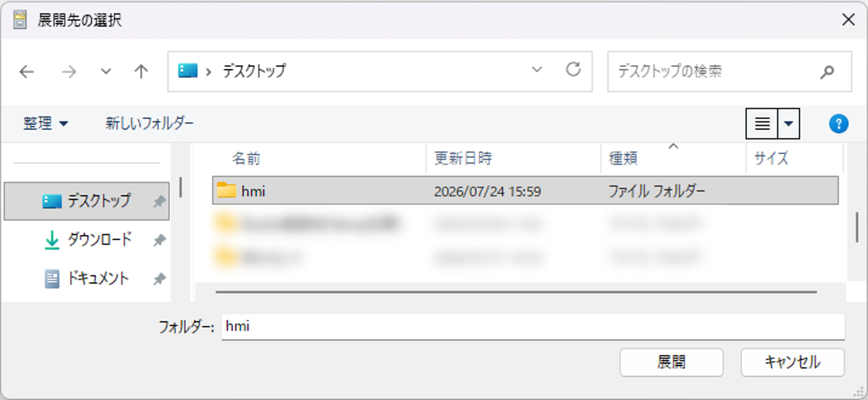Viewport: 868px width, 400px height.
Task: Go up one folder level
Action: (x=141, y=72)
